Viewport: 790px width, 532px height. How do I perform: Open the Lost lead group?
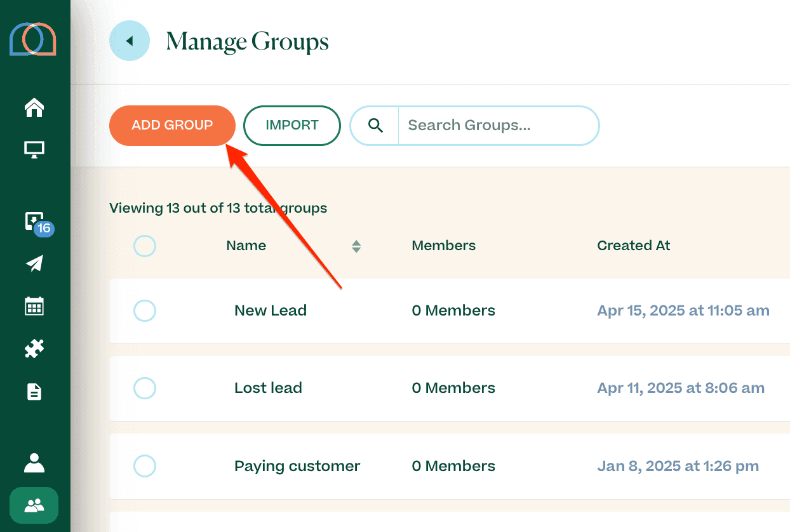tap(268, 388)
